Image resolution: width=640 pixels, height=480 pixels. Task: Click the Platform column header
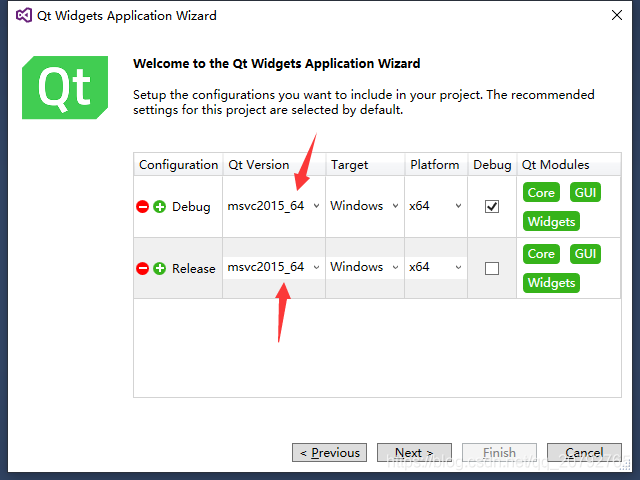(x=436, y=164)
